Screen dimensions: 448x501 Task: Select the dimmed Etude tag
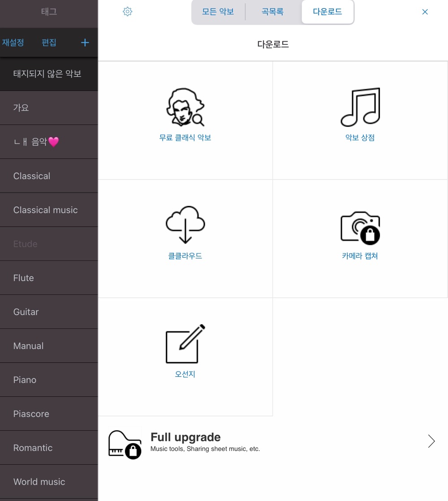(49, 244)
